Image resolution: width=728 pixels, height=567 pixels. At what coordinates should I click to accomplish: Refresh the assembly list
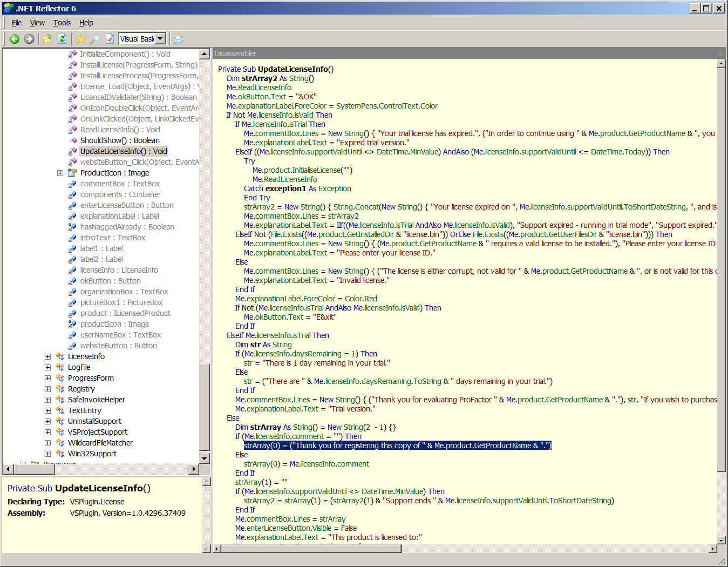62,39
